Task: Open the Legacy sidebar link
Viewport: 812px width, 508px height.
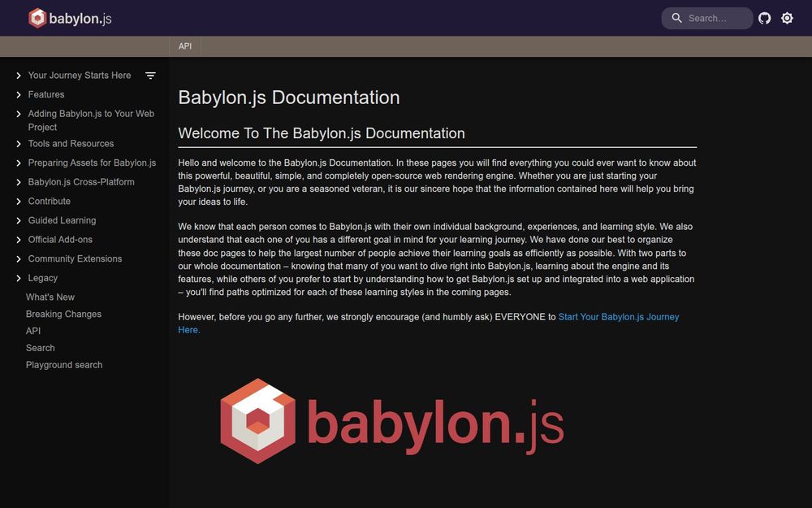Action: click(x=42, y=278)
